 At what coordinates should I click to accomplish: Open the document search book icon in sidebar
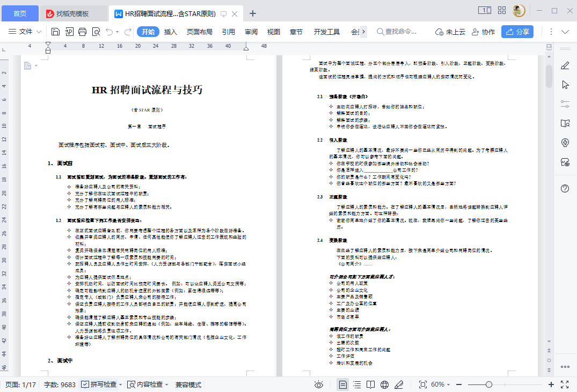point(565,123)
